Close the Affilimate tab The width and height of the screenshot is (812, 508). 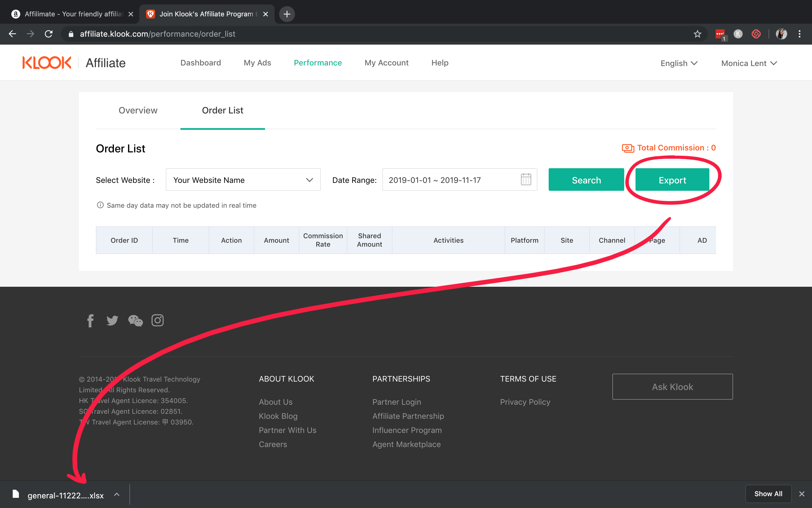point(131,14)
